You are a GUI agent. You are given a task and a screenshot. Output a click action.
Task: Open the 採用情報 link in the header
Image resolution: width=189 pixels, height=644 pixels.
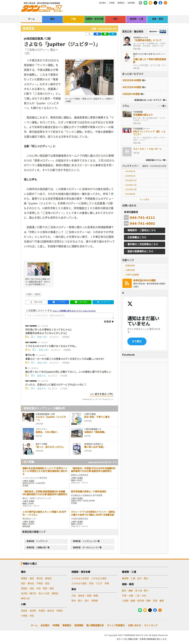pyautogui.click(x=131, y=3)
